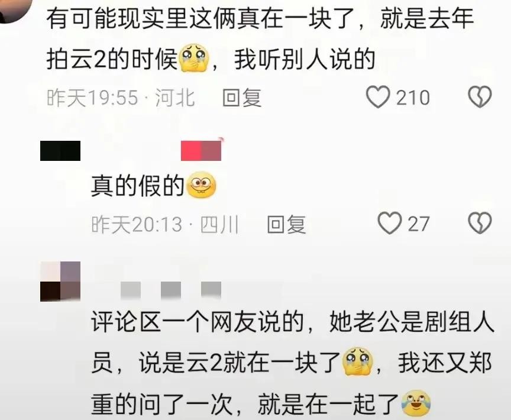Reply to the 20:13 Sichuan comment

(x=286, y=224)
